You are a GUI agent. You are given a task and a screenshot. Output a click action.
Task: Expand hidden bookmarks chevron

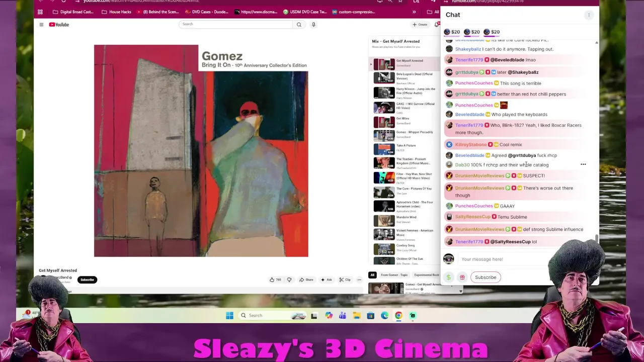pos(414,12)
